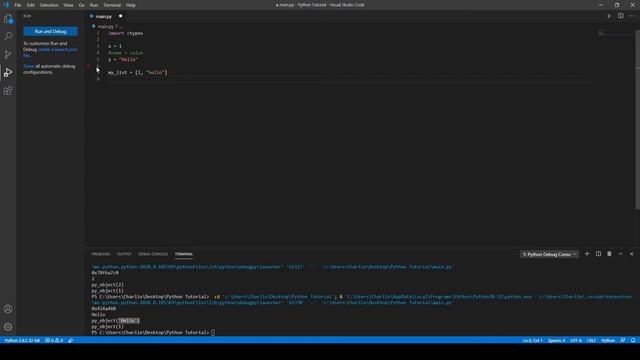Click y = "Hello" code line
Screen dimensions: 640x360
pyautogui.click(x=123, y=59)
